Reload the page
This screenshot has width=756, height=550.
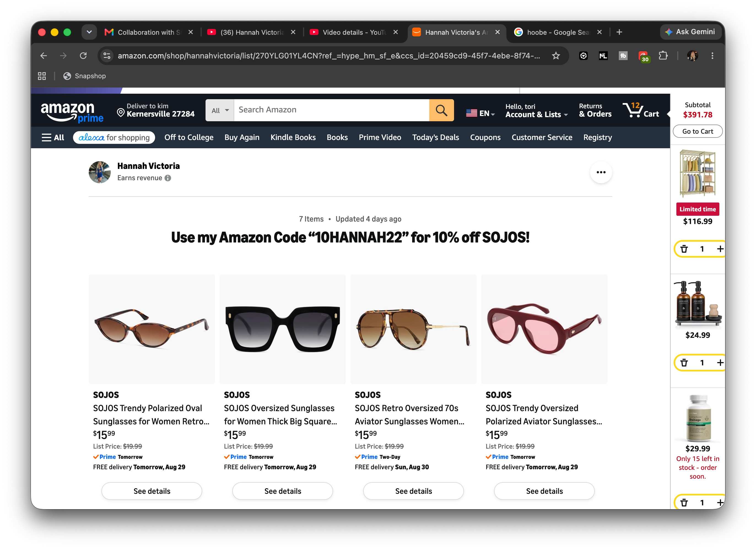tap(83, 56)
